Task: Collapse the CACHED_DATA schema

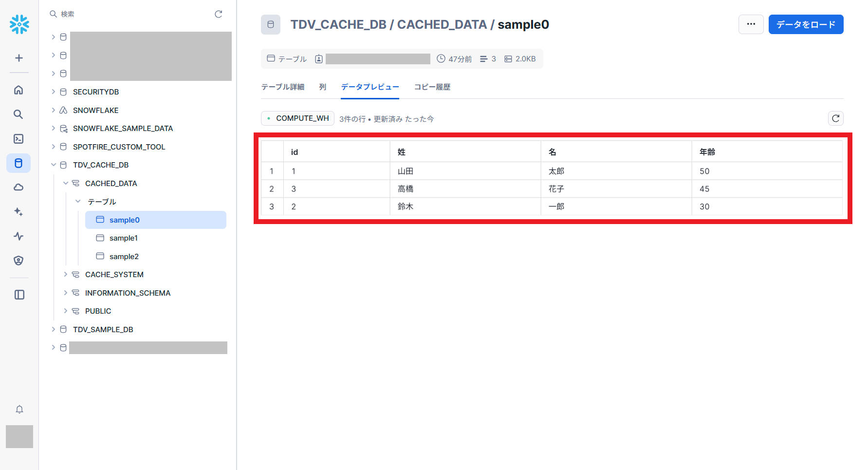Action: coord(66,183)
